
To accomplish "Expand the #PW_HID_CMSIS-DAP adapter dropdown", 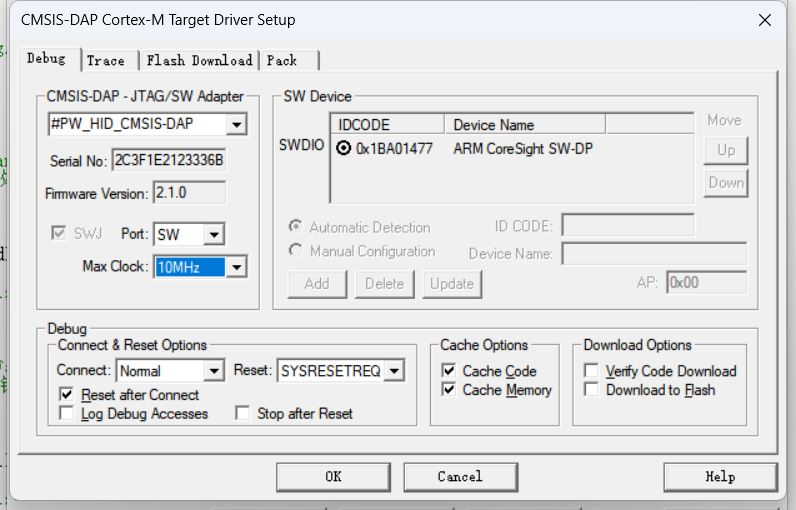I will [237, 124].
